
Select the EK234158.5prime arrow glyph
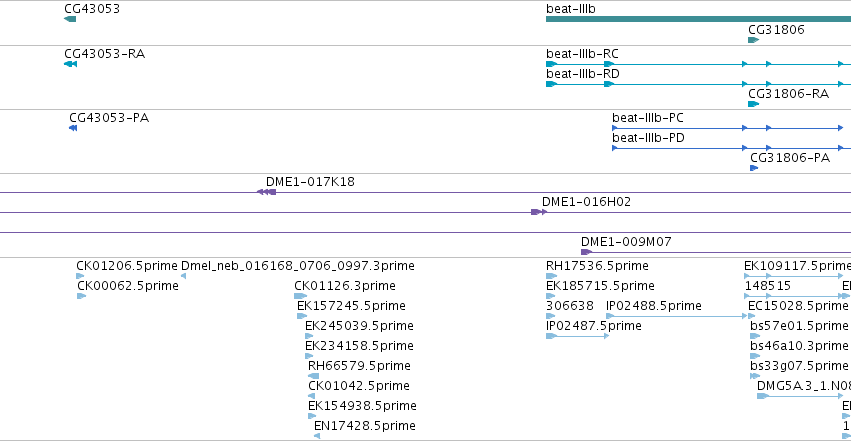309,356
